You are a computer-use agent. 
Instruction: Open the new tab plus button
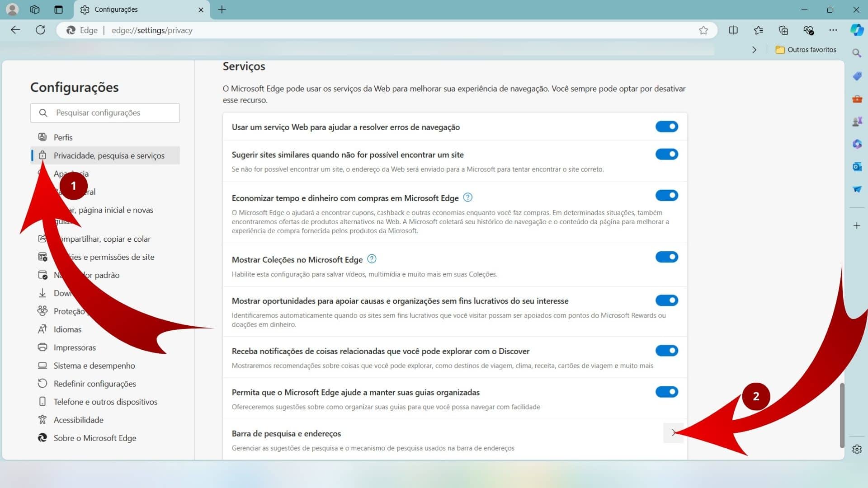[222, 9]
